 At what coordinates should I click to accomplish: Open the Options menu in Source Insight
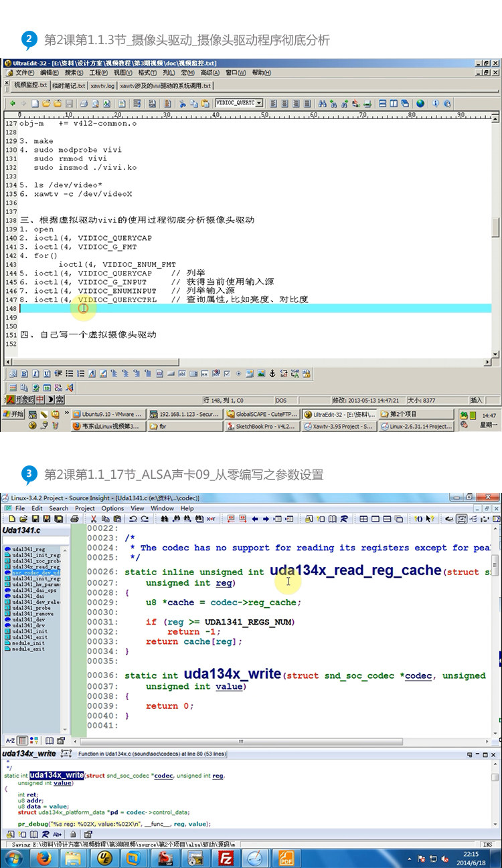point(112,508)
